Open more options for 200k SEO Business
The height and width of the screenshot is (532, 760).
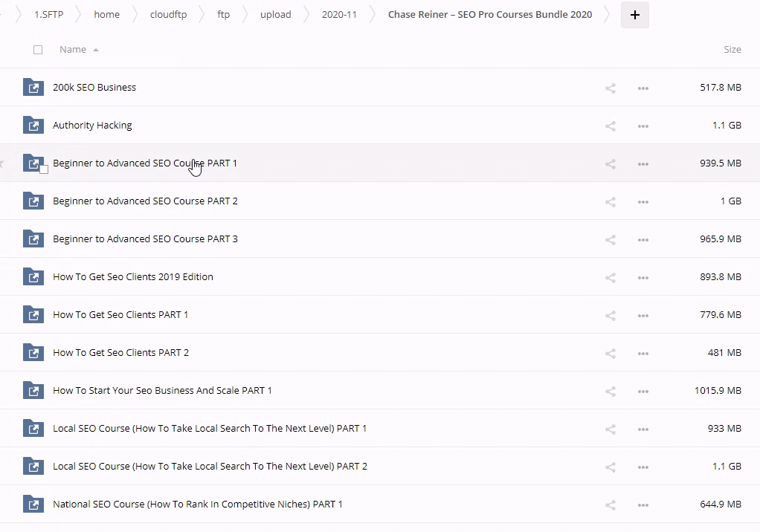coord(643,88)
